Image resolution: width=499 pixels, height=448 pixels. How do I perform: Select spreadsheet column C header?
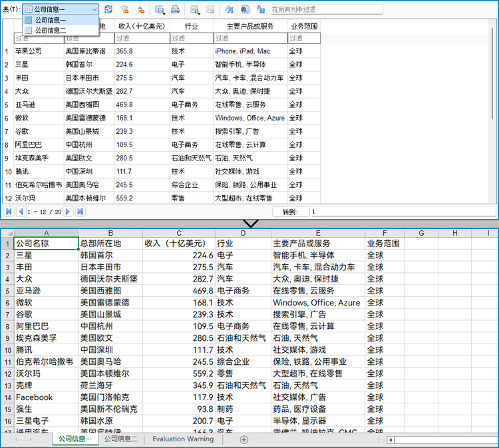coord(179,233)
